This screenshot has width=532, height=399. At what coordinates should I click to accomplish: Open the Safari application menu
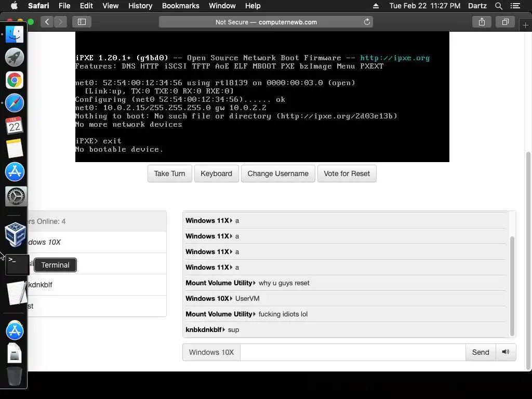click(x=38, y=6)
